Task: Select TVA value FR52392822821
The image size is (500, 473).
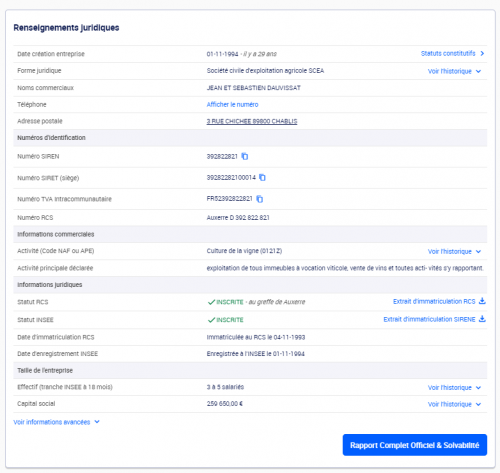Action: [x=230, y=199]
